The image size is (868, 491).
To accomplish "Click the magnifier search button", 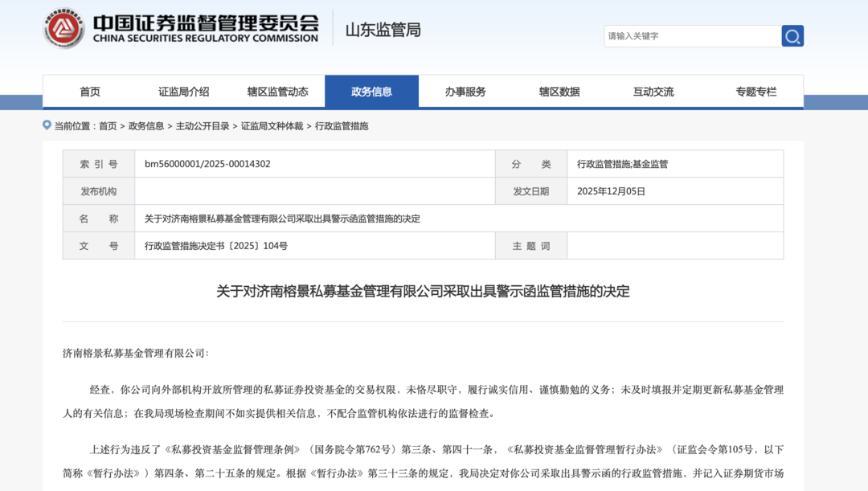I will (x=792, y=36).
